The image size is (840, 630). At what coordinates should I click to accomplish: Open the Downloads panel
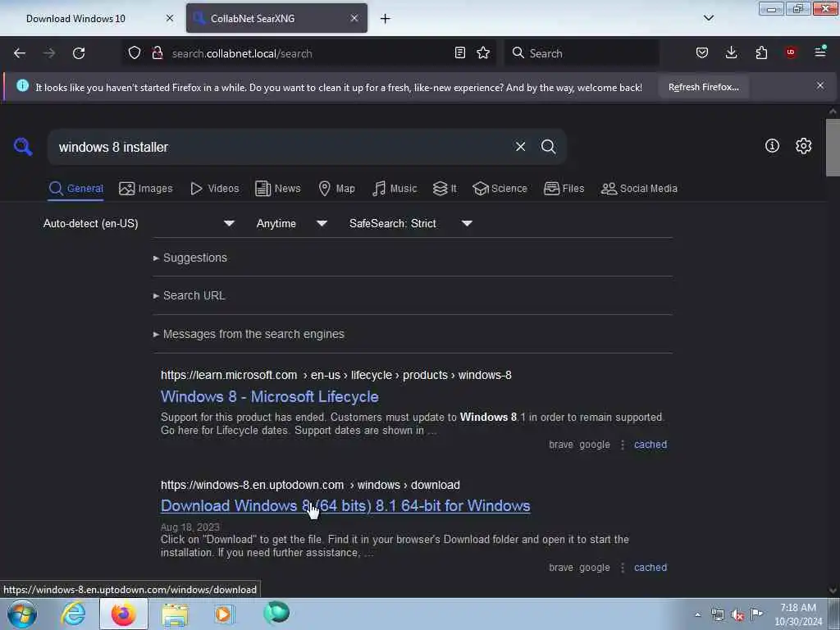[731, 52]
